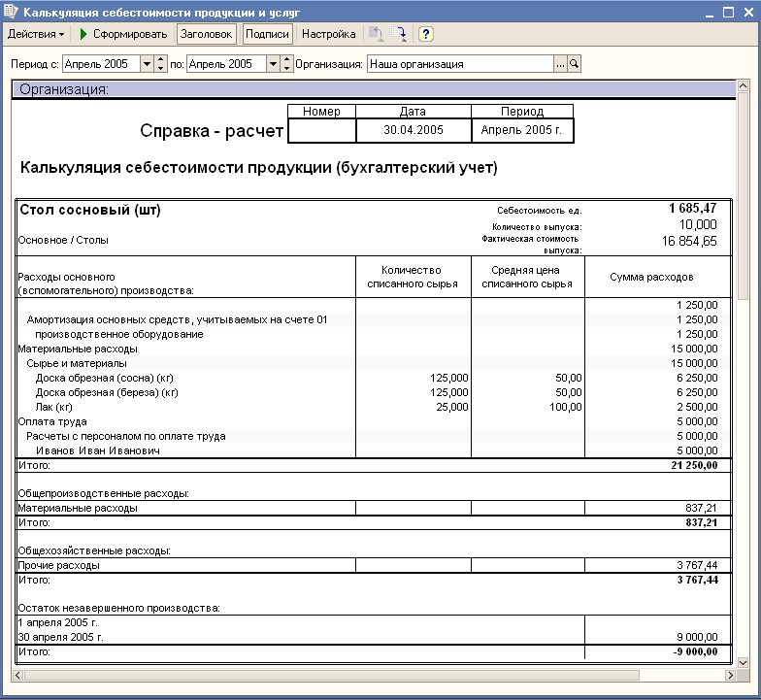This screenshot has width=761, height=700.
Task: Click the period start month stepper
Action: point(161,64)
